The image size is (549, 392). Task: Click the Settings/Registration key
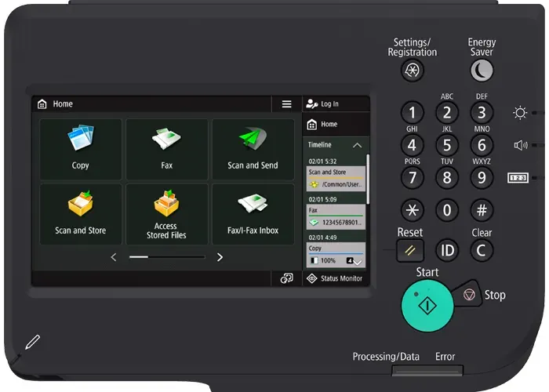pos(412,71)
